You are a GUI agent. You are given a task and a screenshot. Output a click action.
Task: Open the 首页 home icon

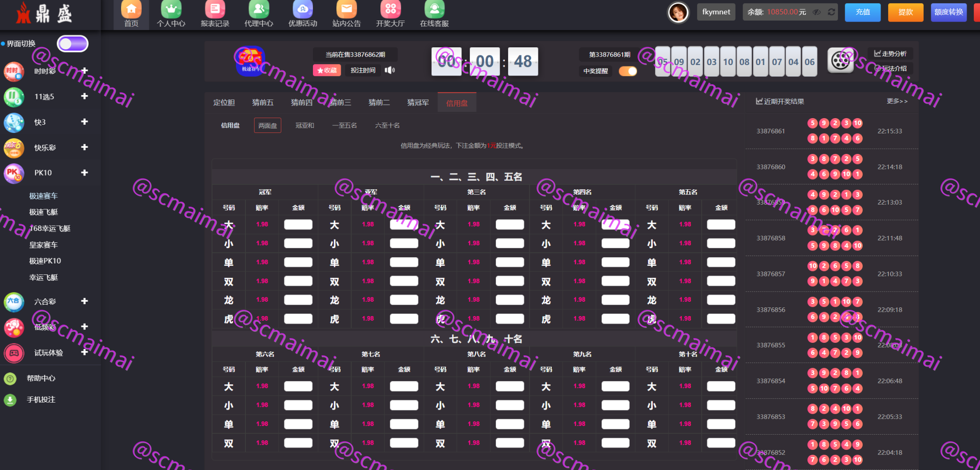click(x=131, y=9)
